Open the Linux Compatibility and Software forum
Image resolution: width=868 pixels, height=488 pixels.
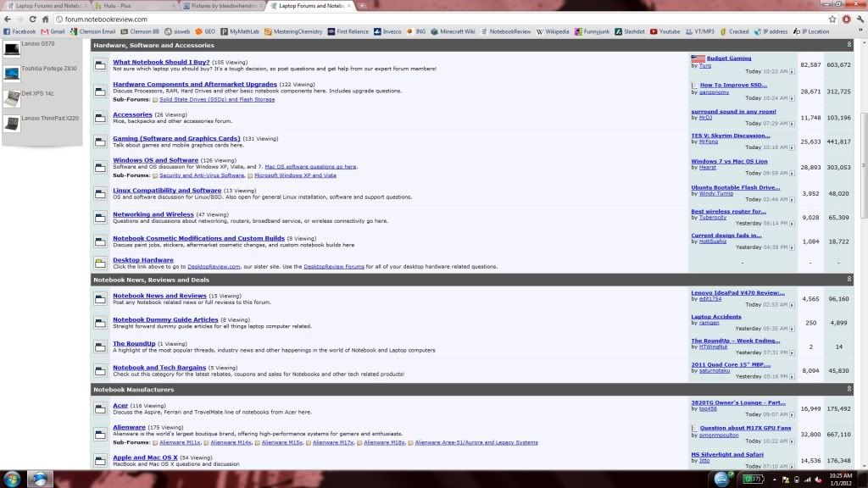pos(167,191)
